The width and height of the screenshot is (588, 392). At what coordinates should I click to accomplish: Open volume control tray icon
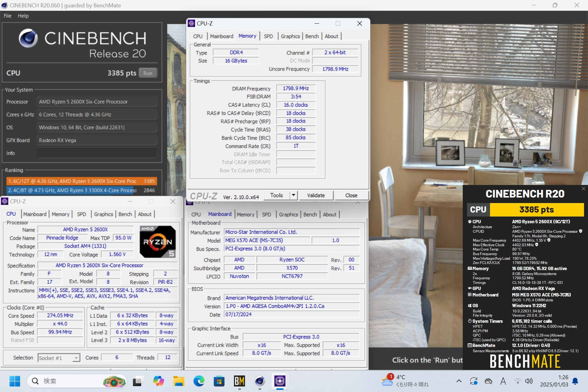529,381
